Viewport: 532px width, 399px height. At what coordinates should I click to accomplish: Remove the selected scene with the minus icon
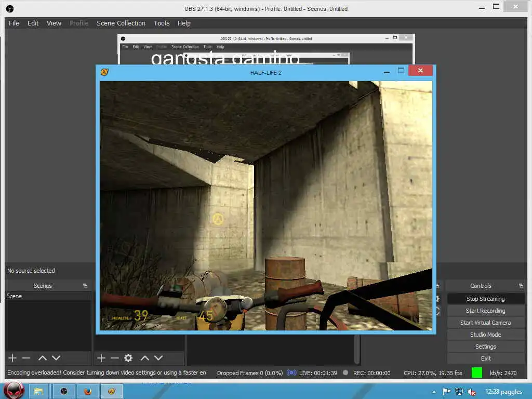tap(26, 358)
